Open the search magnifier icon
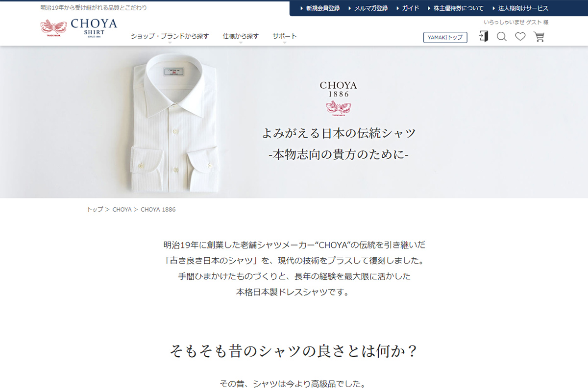 502,37
